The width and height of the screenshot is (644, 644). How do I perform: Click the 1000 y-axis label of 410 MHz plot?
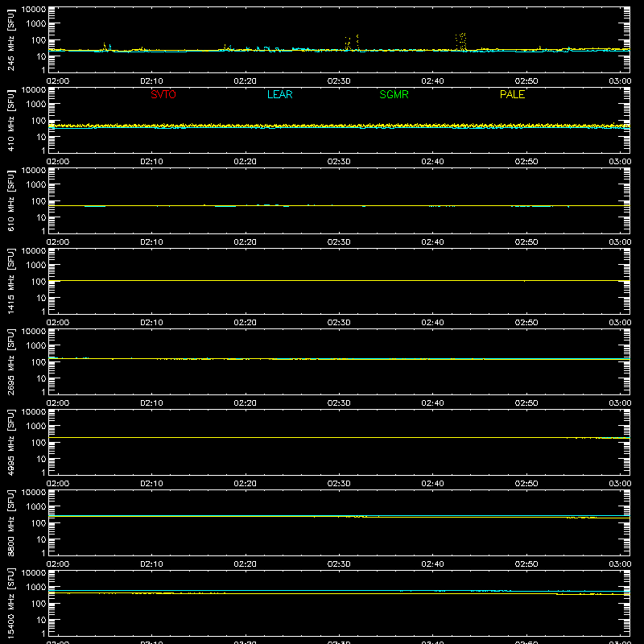36,105
